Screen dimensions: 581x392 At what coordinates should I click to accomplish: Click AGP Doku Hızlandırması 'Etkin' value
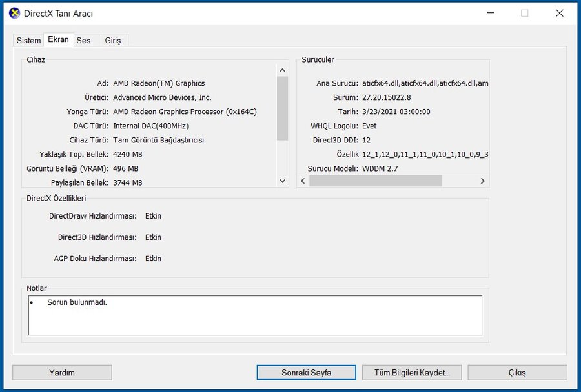(x=153, y=259)
